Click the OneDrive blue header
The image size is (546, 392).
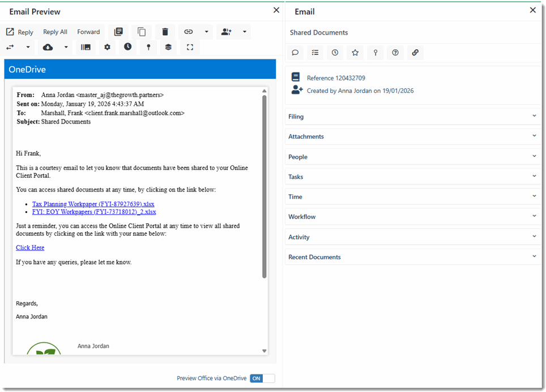(x=140, y=69)
